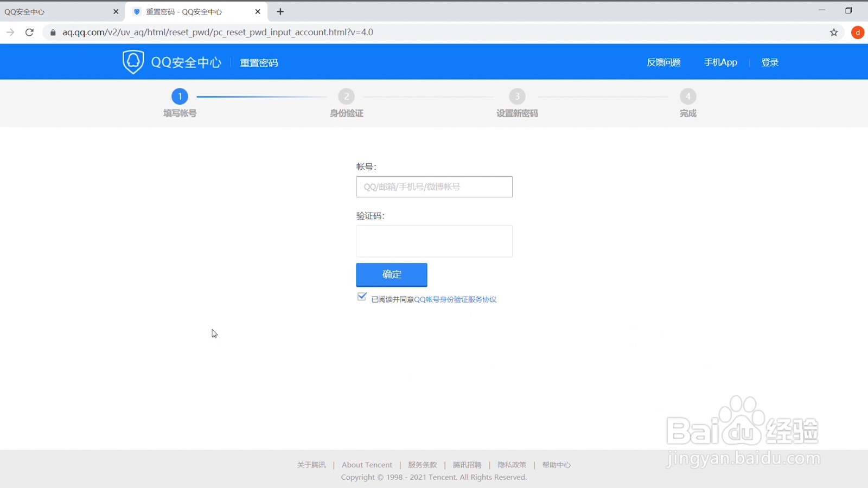Click the 验证码: field label
Viewport: 868px width, 488px height.
point(371,216)
